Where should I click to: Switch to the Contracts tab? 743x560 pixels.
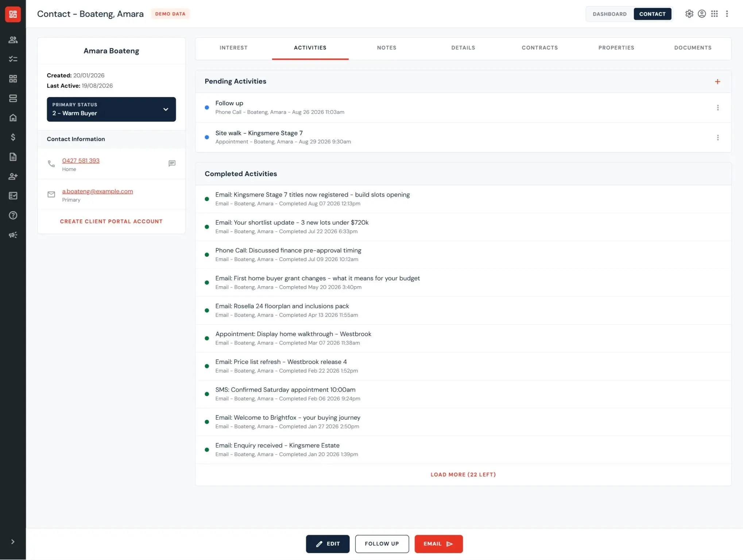click(540, 48)
